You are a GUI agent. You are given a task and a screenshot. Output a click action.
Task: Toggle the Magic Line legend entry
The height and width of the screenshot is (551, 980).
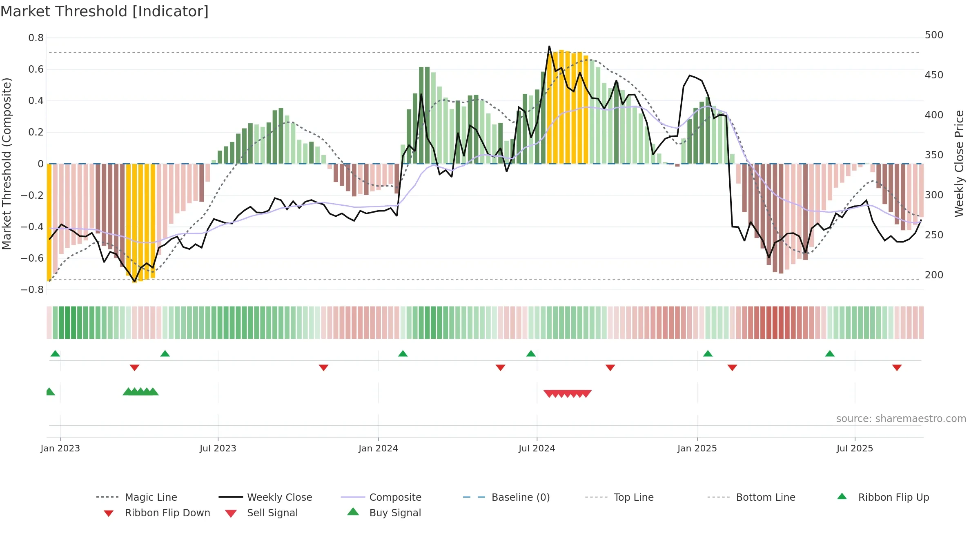(x=137, y=497)
